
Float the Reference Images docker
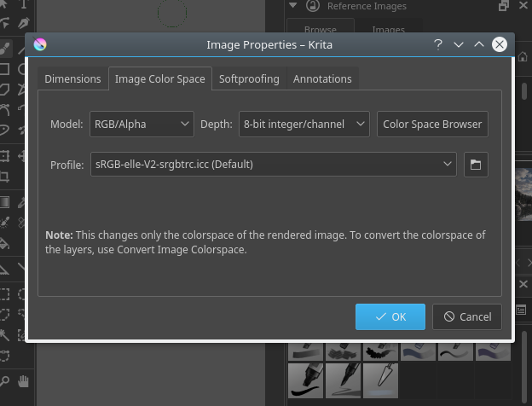(504, 6)
